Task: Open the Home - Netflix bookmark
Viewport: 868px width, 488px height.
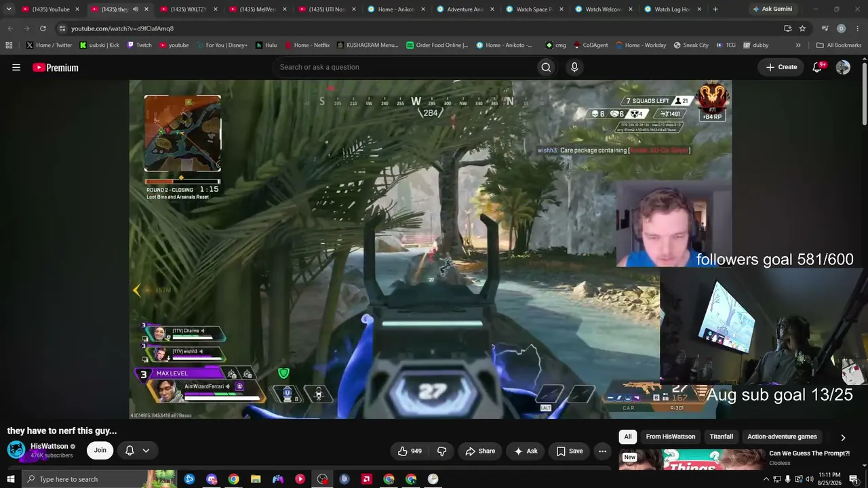Action: (307, 45)
